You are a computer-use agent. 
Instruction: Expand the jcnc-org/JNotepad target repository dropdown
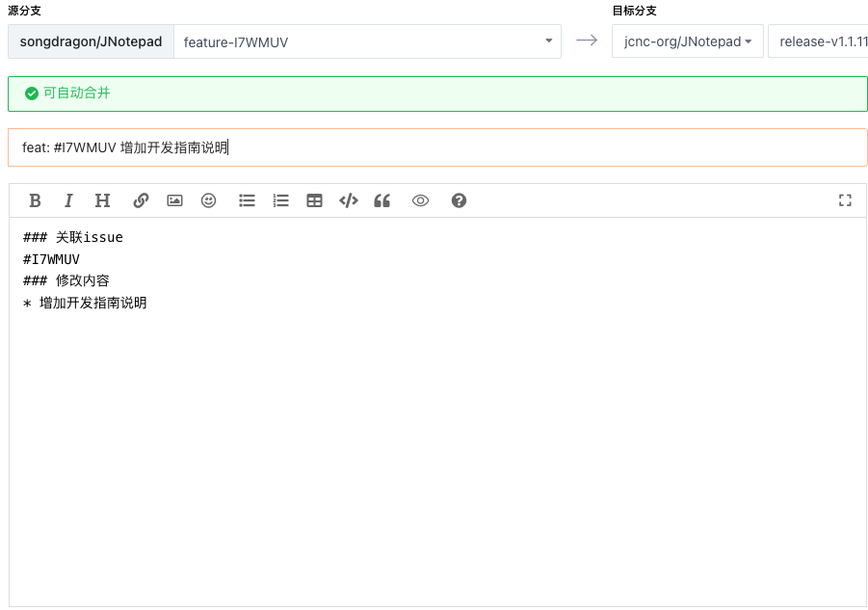pos(687,40)
